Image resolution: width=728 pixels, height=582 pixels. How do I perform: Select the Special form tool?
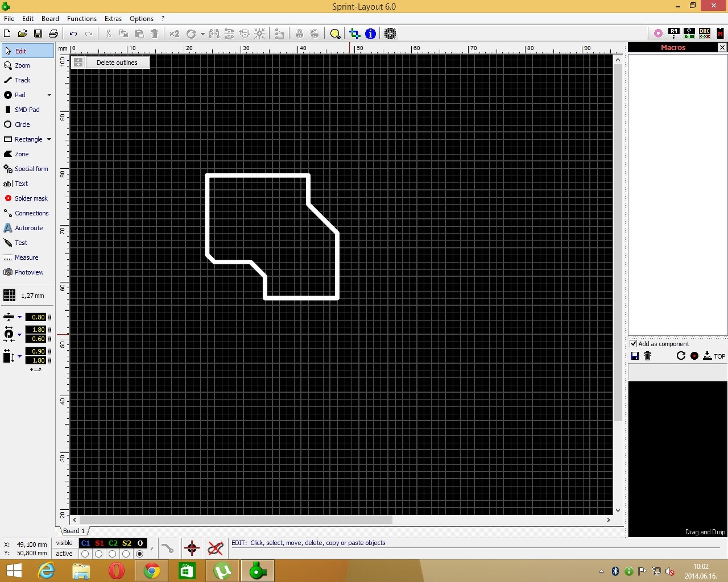coord(28,169)
